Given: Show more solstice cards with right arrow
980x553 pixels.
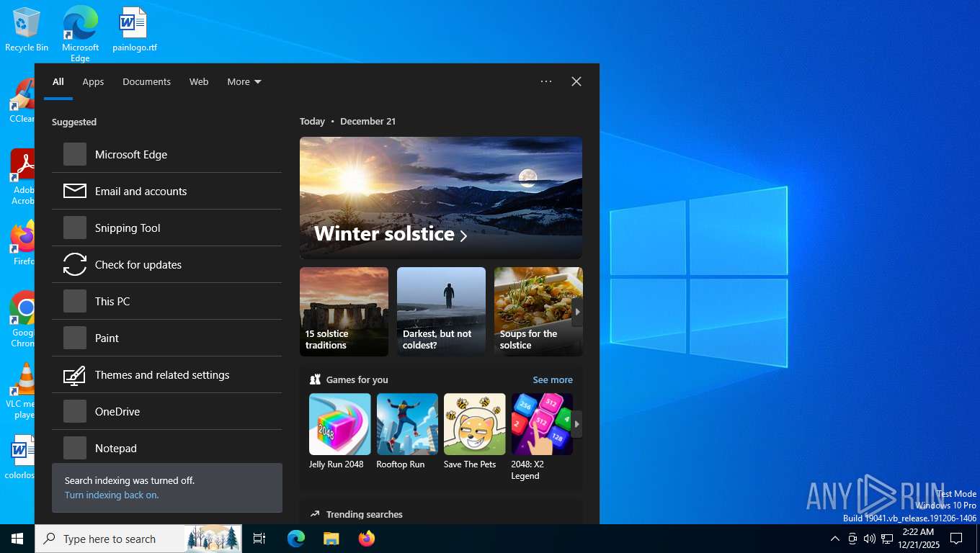Looking at the screenshot, I should (x=577, y=312).
